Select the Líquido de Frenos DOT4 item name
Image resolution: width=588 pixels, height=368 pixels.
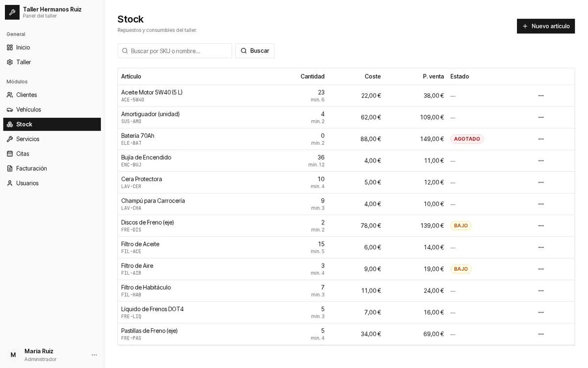point(152,309)
